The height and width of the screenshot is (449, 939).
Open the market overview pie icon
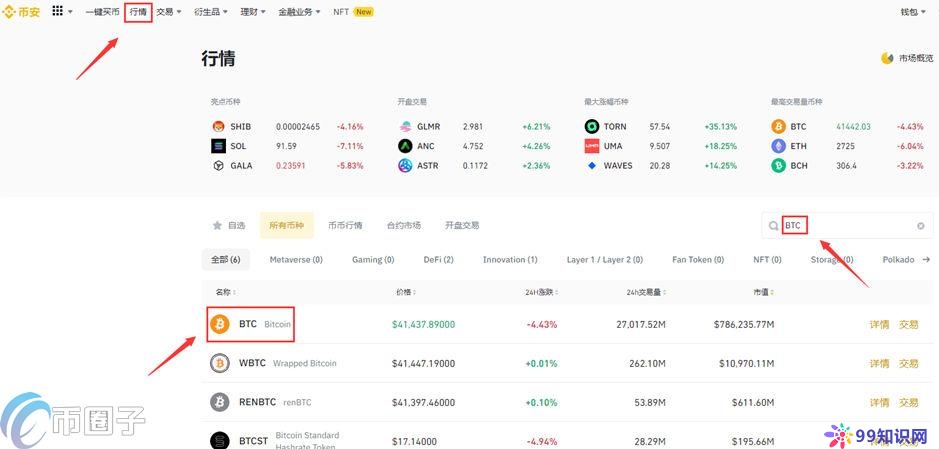coord(887,58)
